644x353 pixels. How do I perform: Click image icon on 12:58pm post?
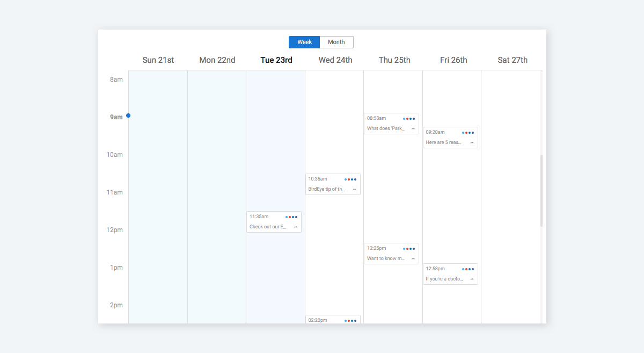472,279
